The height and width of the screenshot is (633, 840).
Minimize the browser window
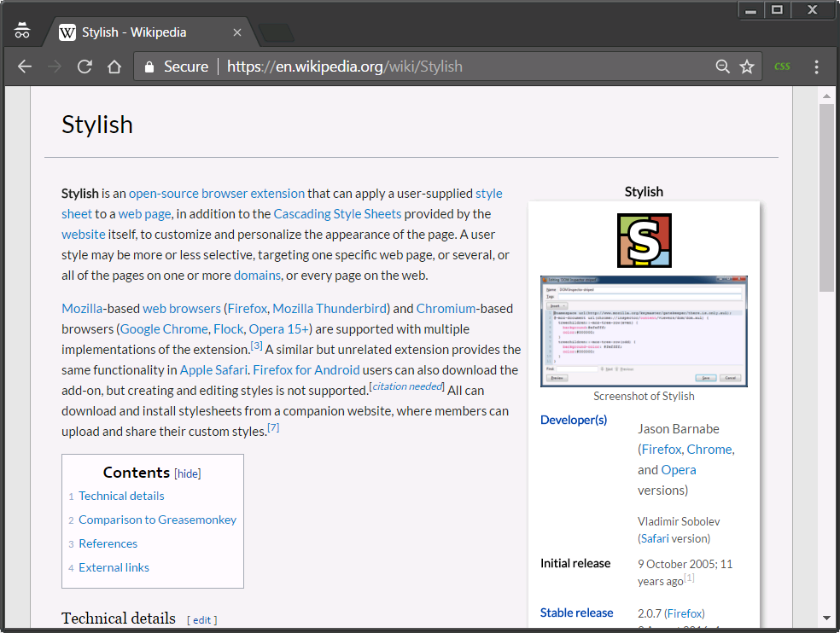[751, 10]
